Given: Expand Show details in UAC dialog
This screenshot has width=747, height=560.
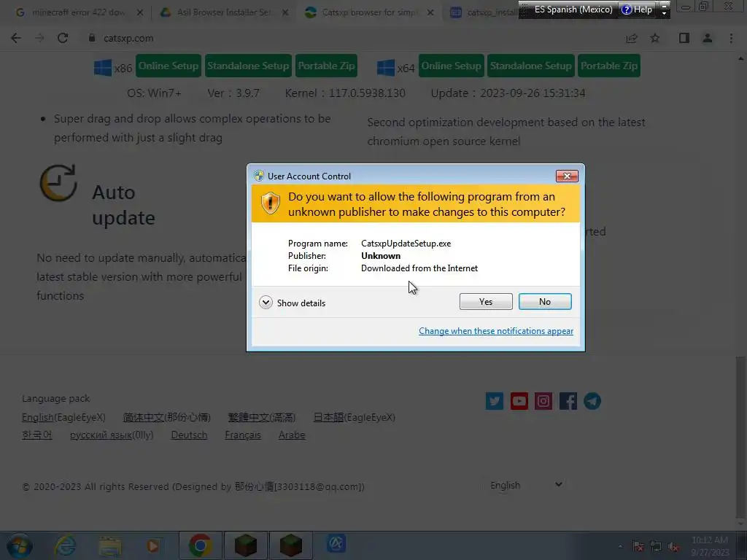Looking at the screenshot, I should click(293, 303).
